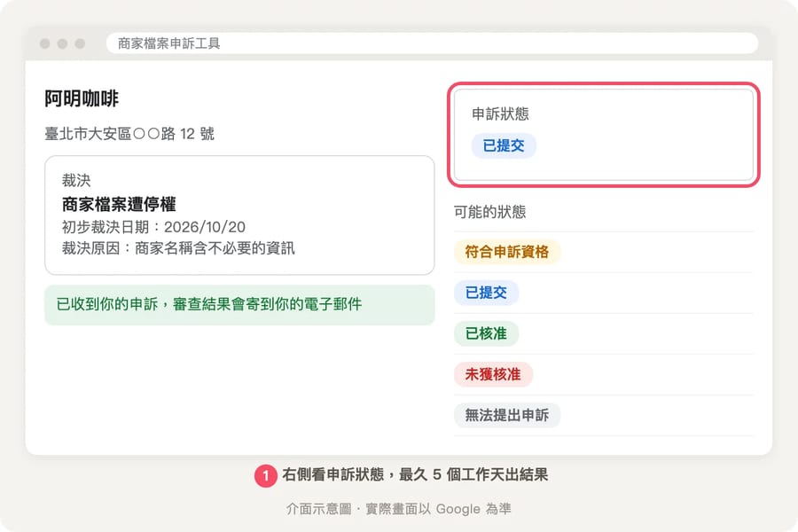The image size is (798, 532).
Task: Click the third gray window control dot
Action: 80,43
